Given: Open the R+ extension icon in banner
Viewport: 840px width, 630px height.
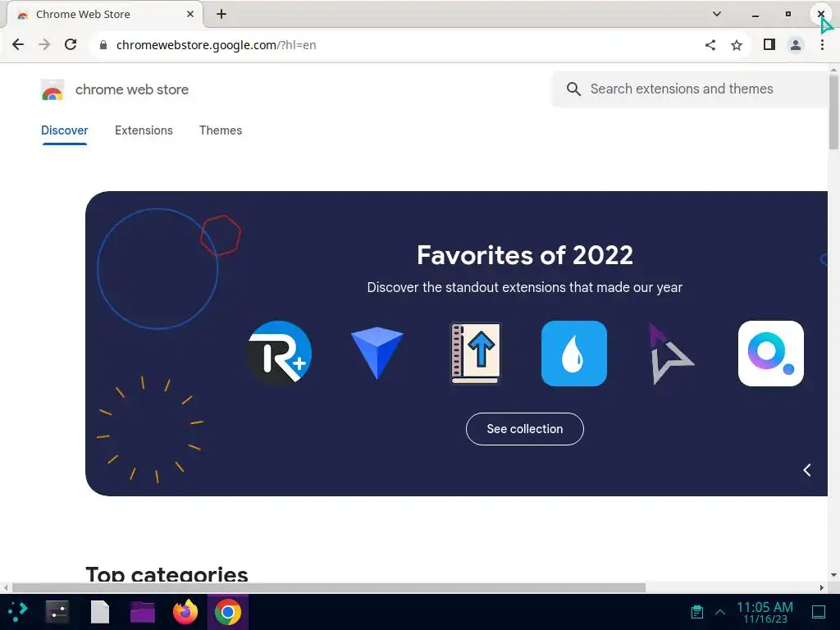Looking at the screenshot, I should (279, 353).
